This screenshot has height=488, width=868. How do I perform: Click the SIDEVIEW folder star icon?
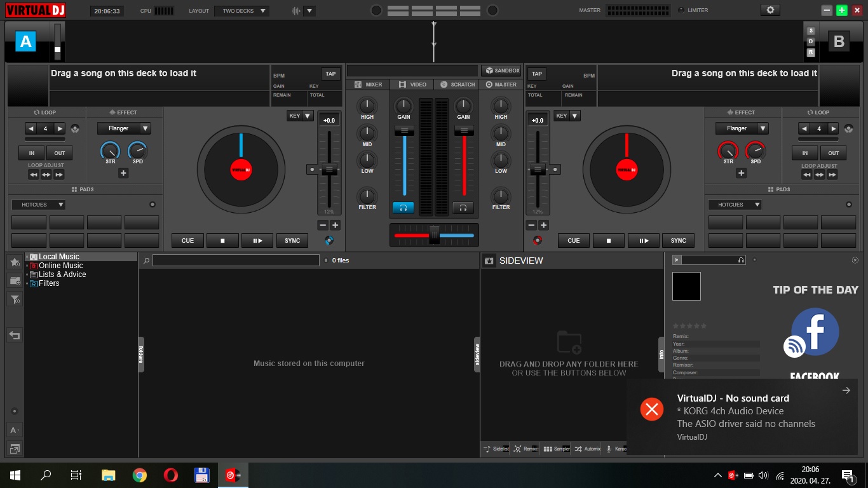coord(489,261)
